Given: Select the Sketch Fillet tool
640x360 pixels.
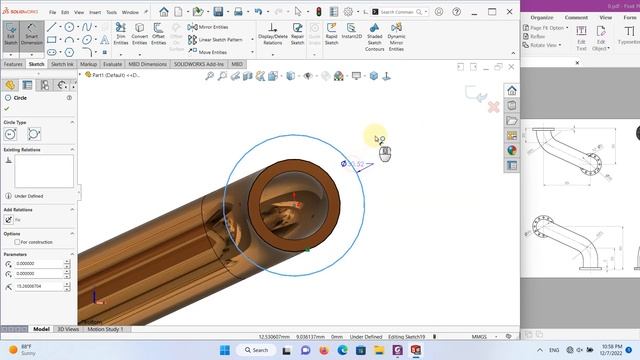Looking at the screenshot, I should (87, 52).
